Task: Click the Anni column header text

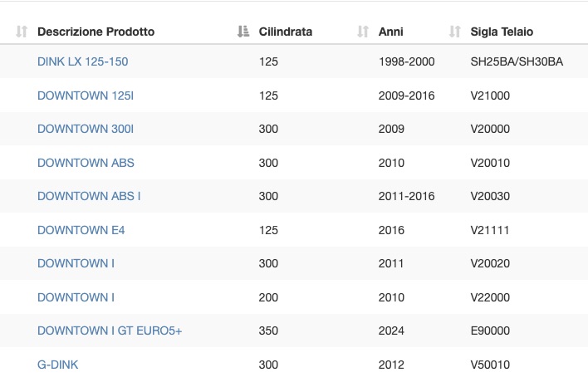Action: [390, 32]
